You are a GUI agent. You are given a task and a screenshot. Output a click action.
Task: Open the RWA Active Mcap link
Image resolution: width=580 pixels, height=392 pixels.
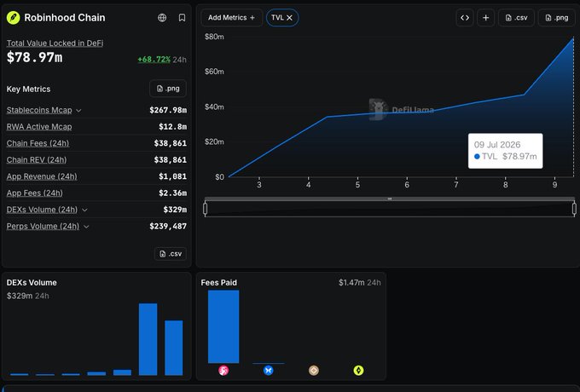[x=39, y=127]
